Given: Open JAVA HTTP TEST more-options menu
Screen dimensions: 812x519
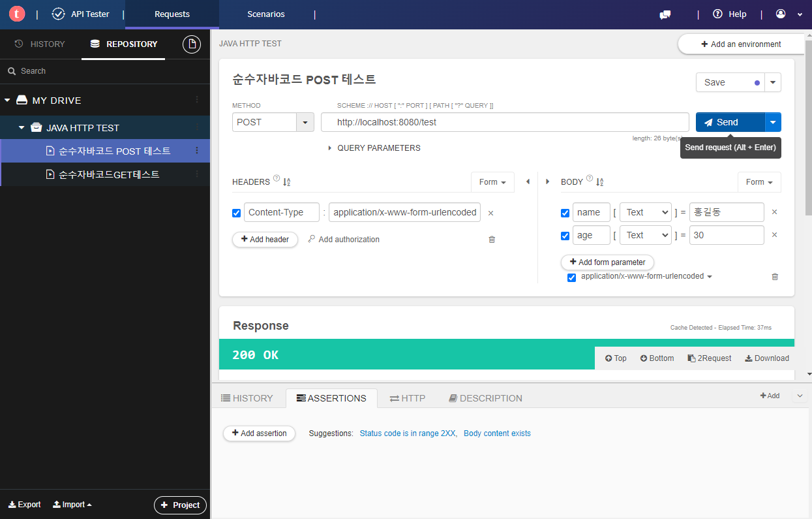Looking at the screenshot, I should click(x=197, y=127).
